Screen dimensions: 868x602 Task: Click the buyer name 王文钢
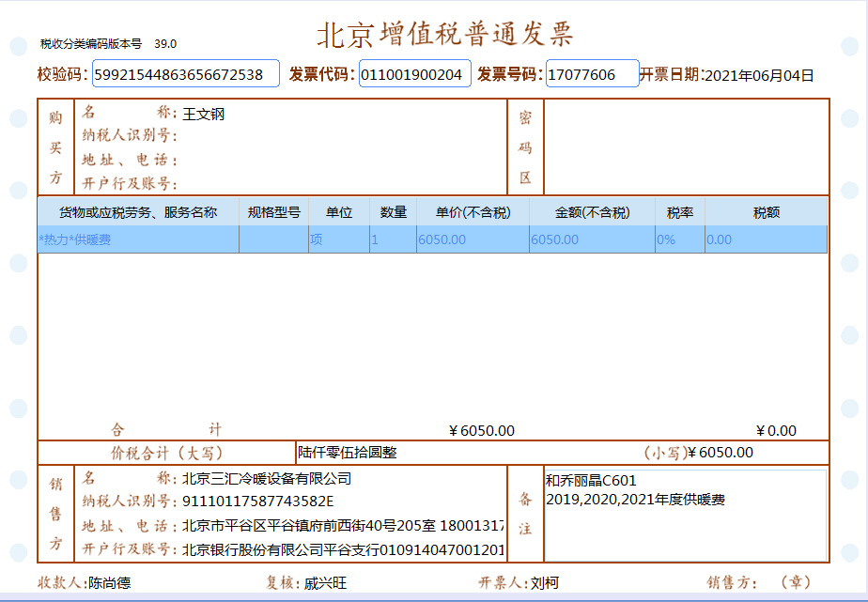[203, 114]
